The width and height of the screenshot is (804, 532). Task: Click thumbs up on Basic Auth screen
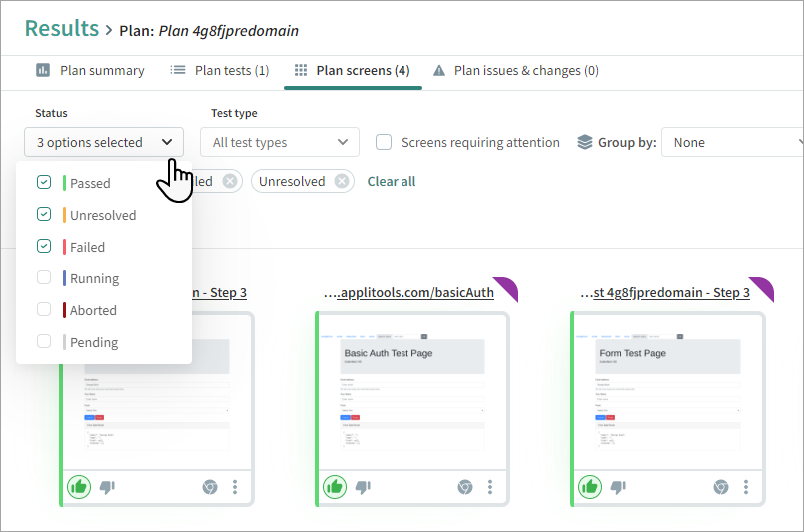(x=335, y=487)
